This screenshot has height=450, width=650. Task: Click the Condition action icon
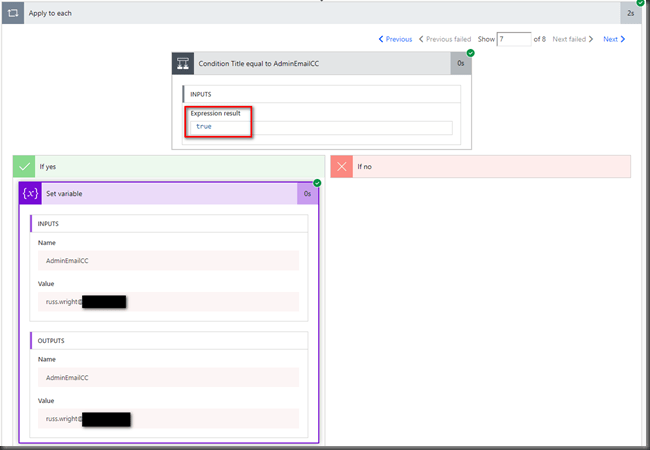point(183,63)
